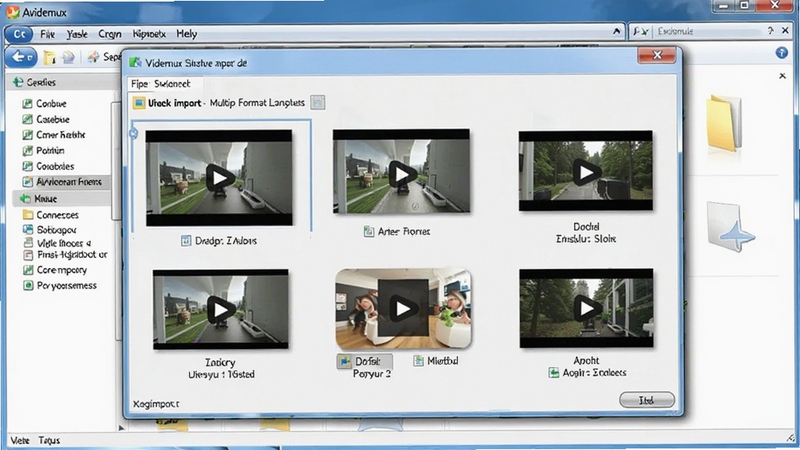Open the Yasle menu
Image resolution: width=800 pixels, height=450 pixels.
click(77, 34)
